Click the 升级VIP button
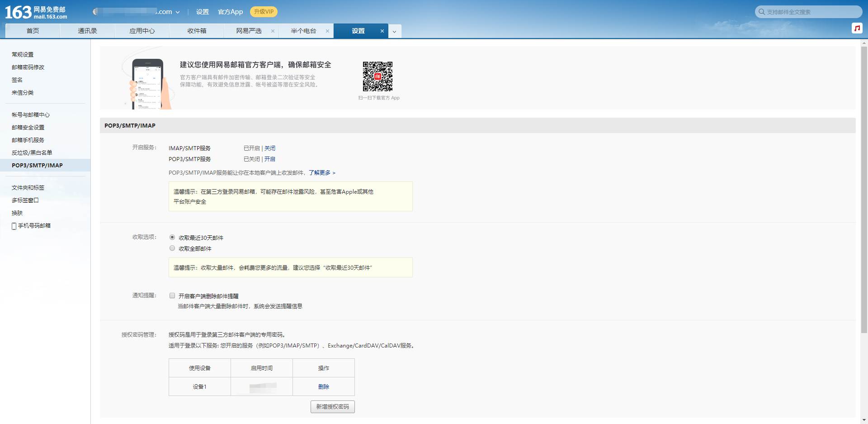Viewport: 868px width, 424px height. pos(264,12)
